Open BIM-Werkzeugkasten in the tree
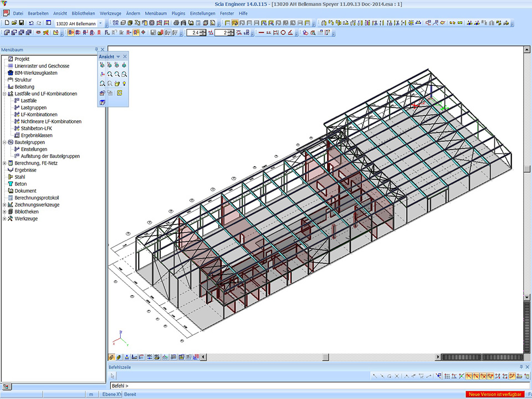532x399 pixels. [x=35, y=73]
